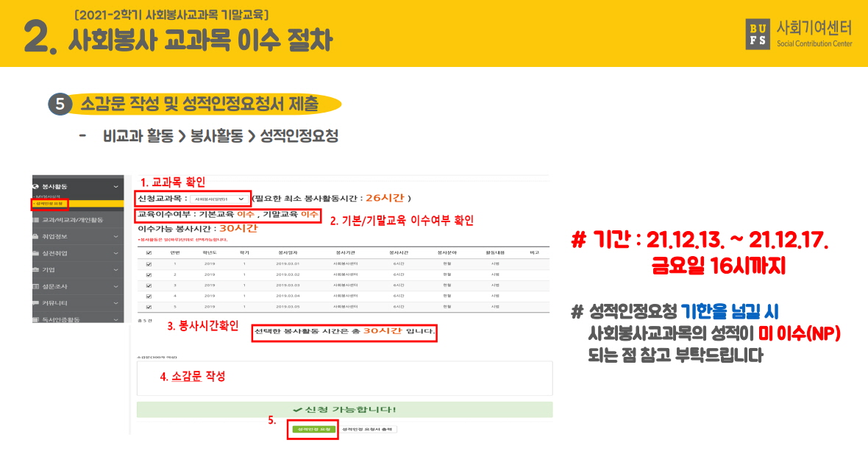Click the green 성적인정 요청 button
Viewport: 868px width, 454px height.
[x=313, y=428]
